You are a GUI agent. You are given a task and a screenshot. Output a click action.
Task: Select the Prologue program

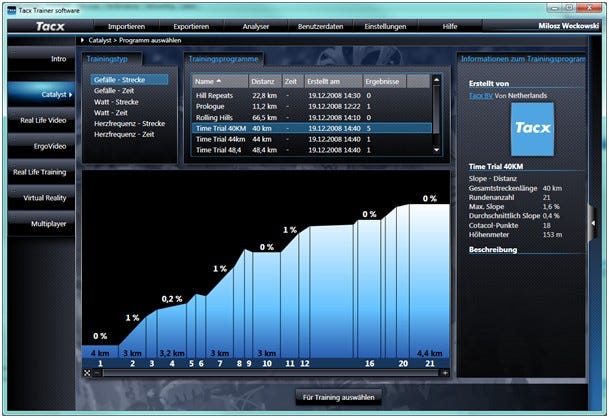pyautogui.click(x=312, y=106)
